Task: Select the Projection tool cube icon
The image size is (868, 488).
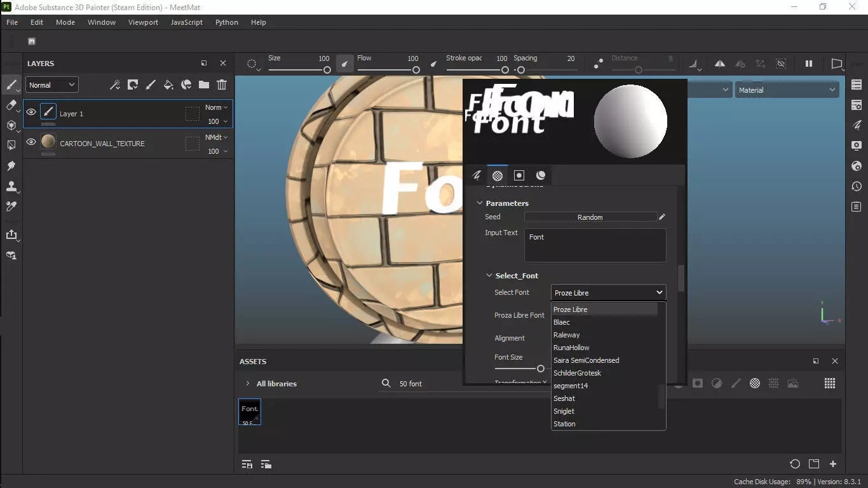Action: [11, 125]
